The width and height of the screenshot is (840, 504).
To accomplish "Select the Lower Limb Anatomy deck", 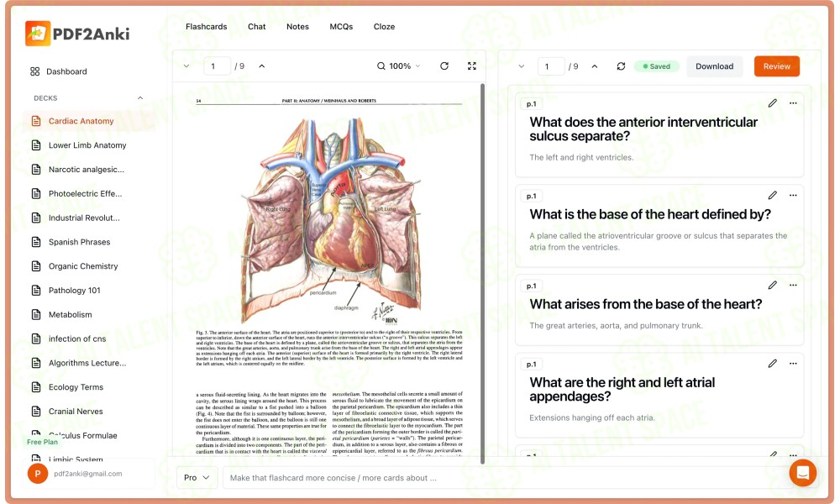I will coord(89,145).
